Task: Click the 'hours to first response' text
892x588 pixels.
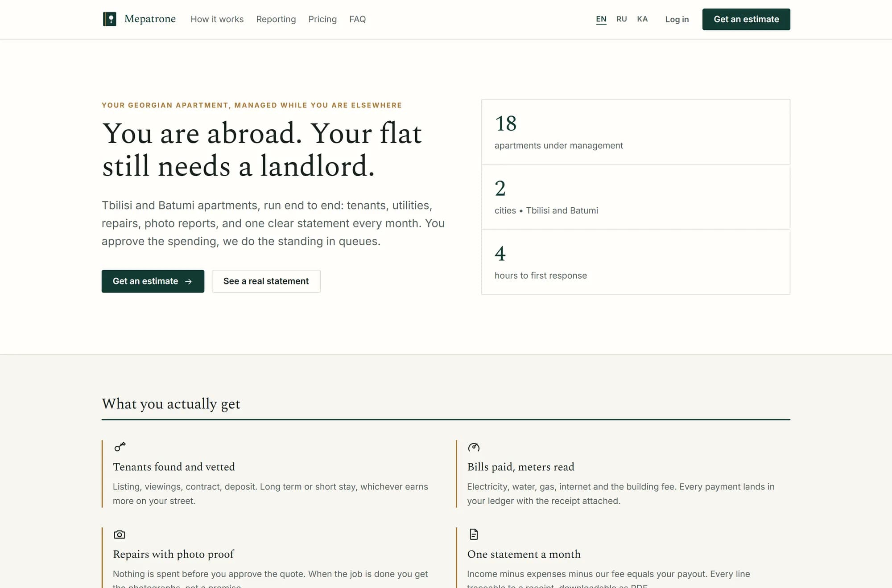Action: click(x=541, y=275)
